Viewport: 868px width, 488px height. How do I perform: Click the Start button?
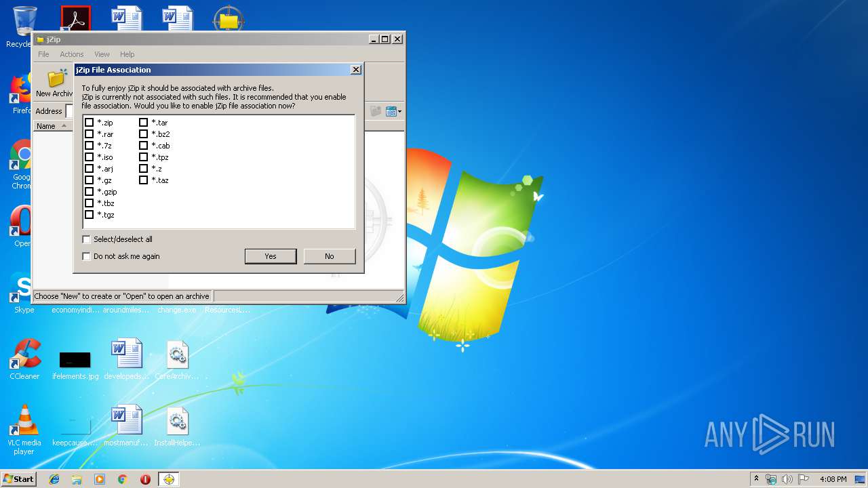tap(19, 479)
